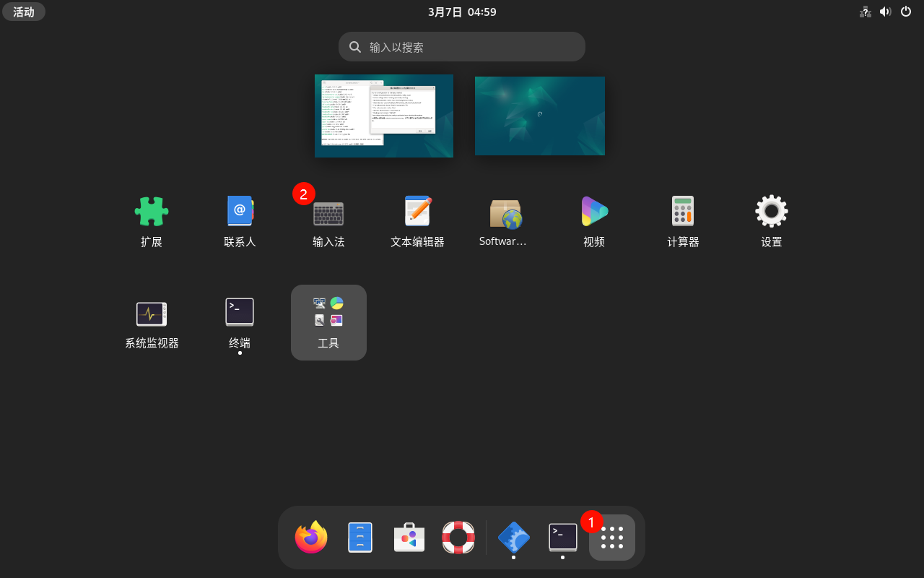Screen dimensions: 924x578
Task: Select the empty second workspace thumbnail
Action: (540, 116)
